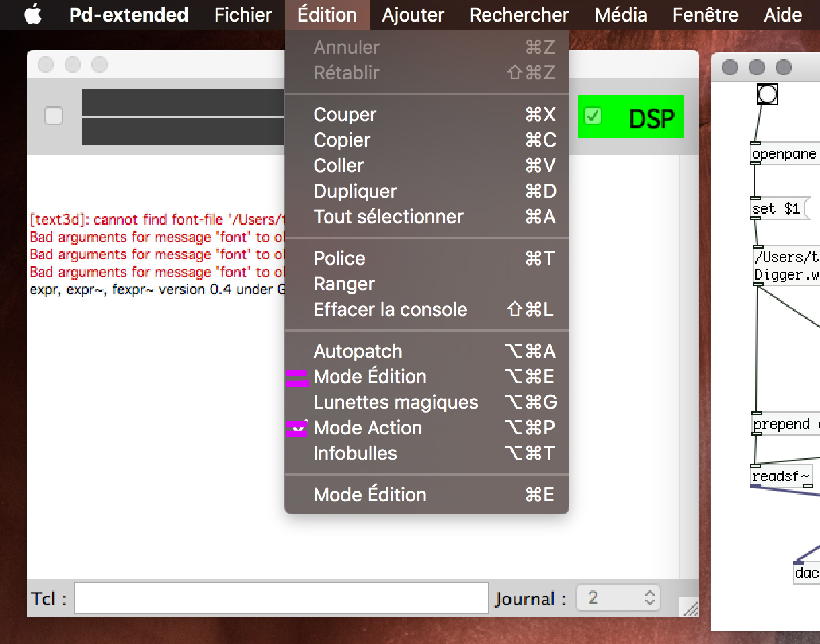Open the Apple menu

(32, 15)
